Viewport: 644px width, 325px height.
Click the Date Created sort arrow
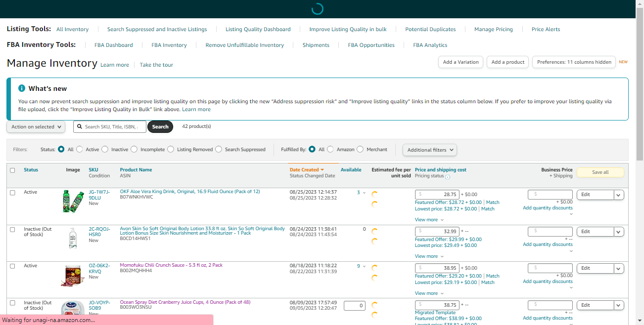pyautogui.click(x=322, y=170)
